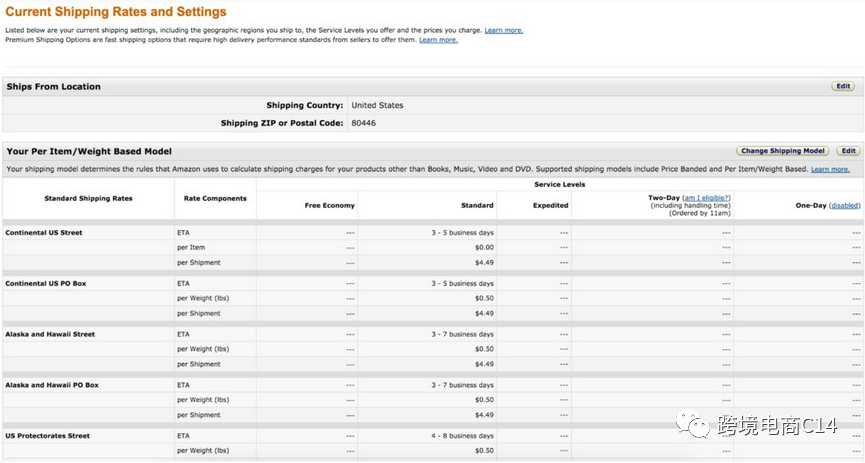Select the Continental US Street row label
This screenshot has height=463, width=865.
click(x=44, y=233)
